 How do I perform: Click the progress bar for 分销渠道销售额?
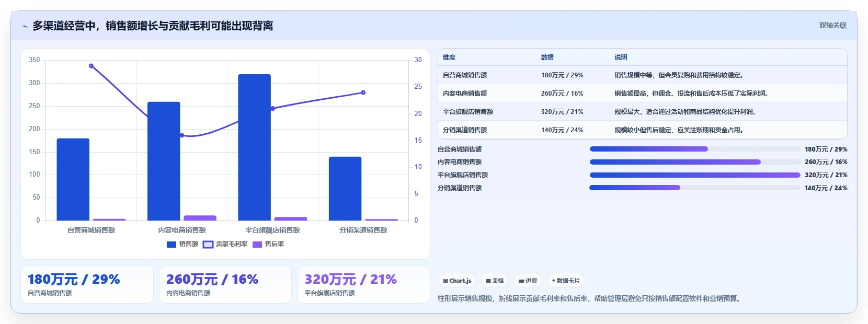point(695,188)
